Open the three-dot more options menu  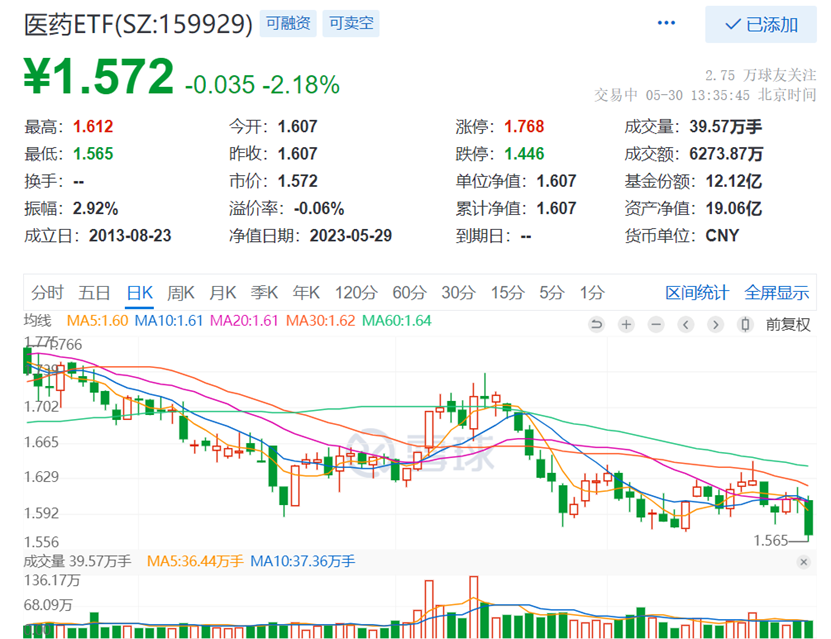(x=666, y=23)
